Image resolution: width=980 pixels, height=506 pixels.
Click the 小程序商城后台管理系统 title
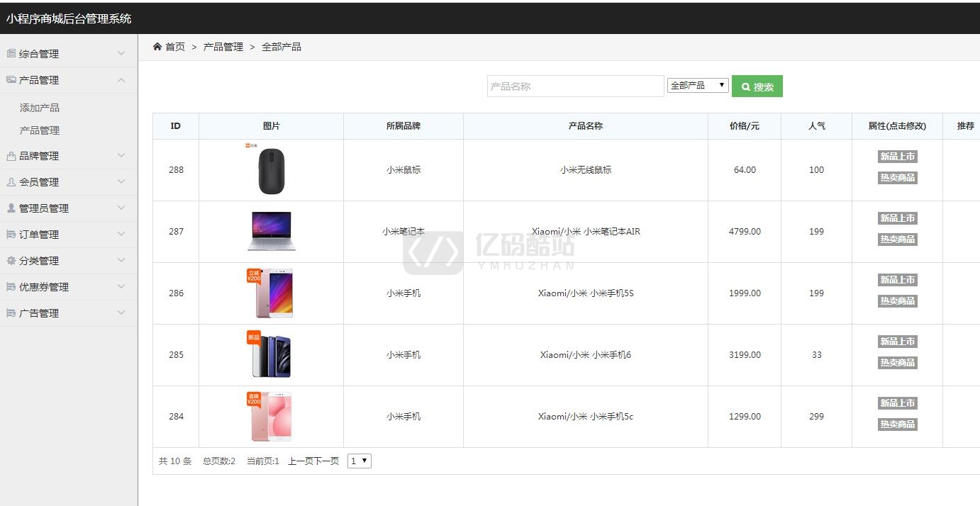[x=69, y=19]
